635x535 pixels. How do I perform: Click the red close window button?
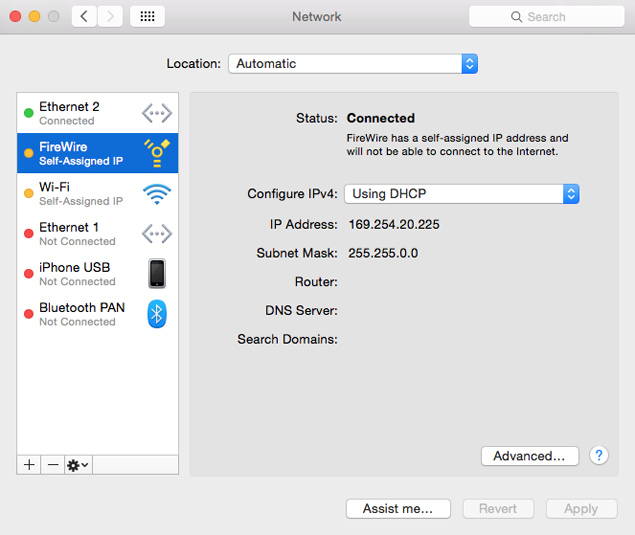tap(15, 16)
